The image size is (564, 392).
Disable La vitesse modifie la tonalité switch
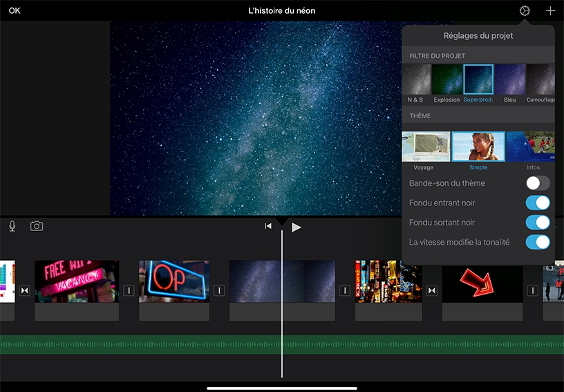pos(538,242)
